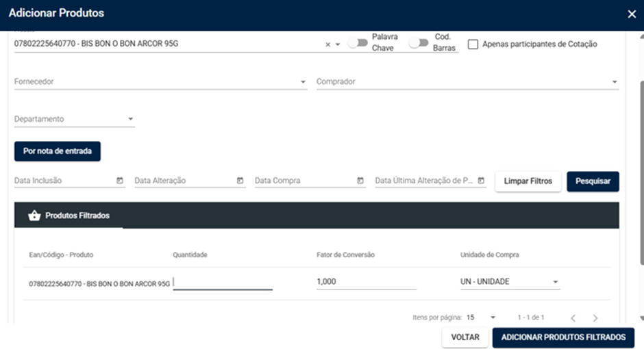Open calendar for Data Compra

pos(360,181)
